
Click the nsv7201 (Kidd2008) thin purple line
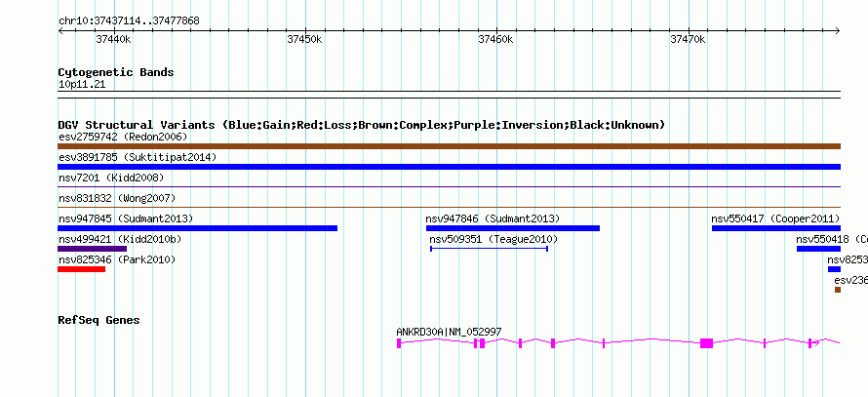click(449, 187)
